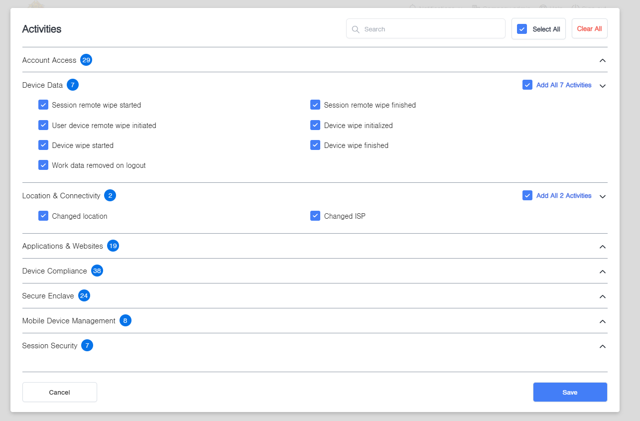This screenshot has height=421, width=640.
Task: Click the Mobile Device Management heading
Action: pos(69,321)
